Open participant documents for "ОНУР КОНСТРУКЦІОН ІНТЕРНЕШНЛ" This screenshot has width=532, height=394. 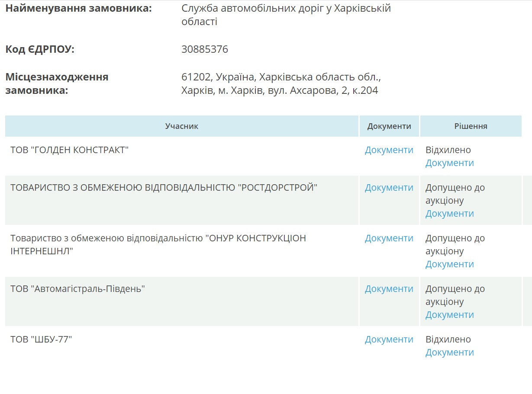tap(389, 238)
